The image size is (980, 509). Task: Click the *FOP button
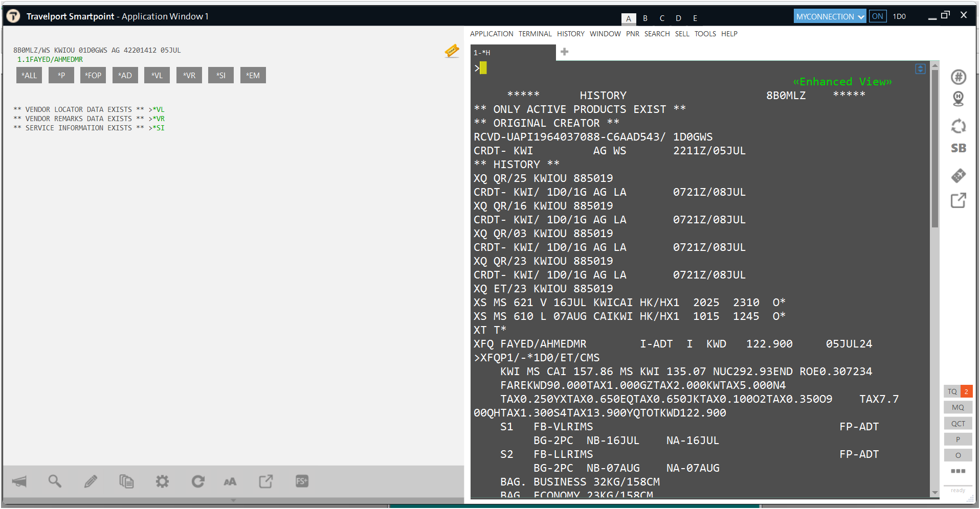93,75
